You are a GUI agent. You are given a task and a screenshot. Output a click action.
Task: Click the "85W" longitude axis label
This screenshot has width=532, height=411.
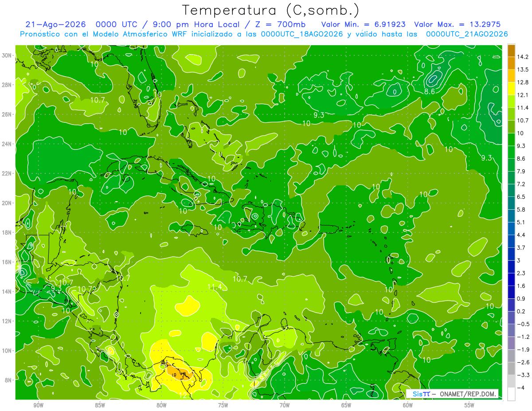coord(100,405)
